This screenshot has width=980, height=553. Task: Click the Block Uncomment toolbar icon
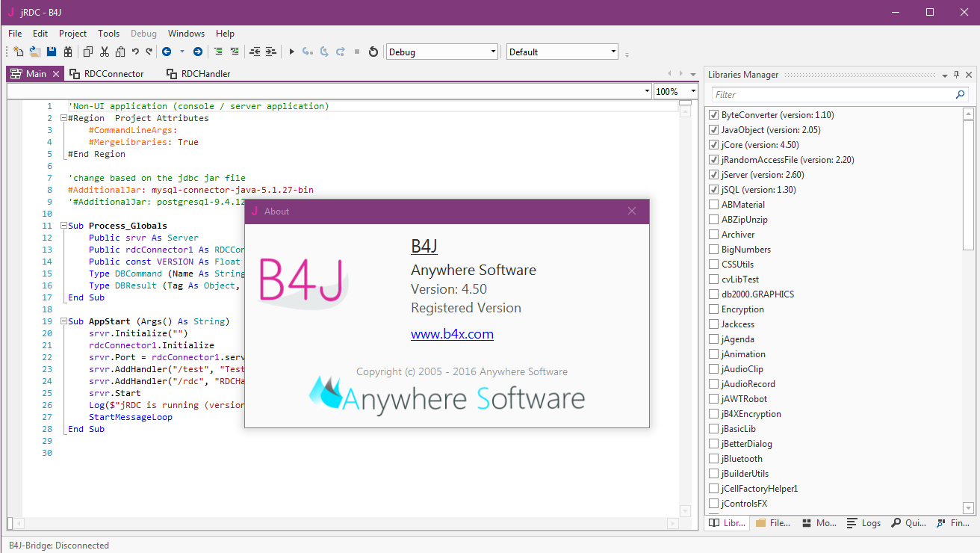[x=235, y=52]
